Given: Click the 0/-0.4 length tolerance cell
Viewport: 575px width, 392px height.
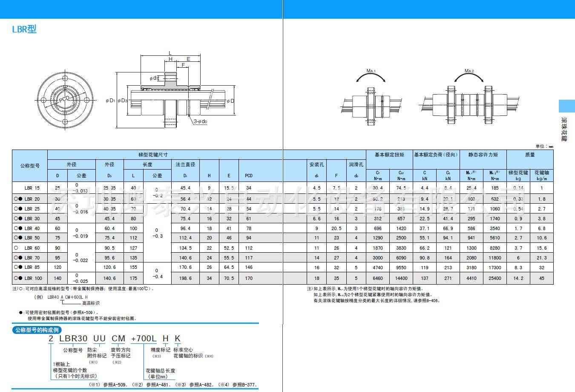Looking at the screenshot, I should (157, 274).
